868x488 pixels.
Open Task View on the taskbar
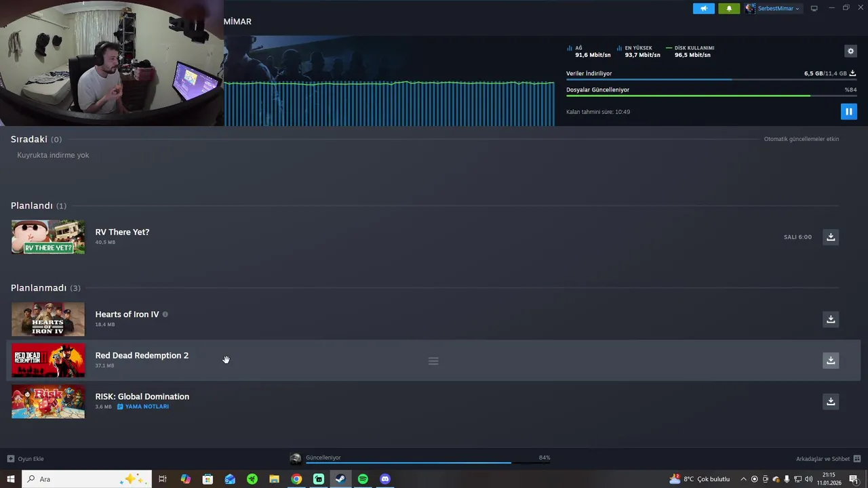(x=163, y=479)
